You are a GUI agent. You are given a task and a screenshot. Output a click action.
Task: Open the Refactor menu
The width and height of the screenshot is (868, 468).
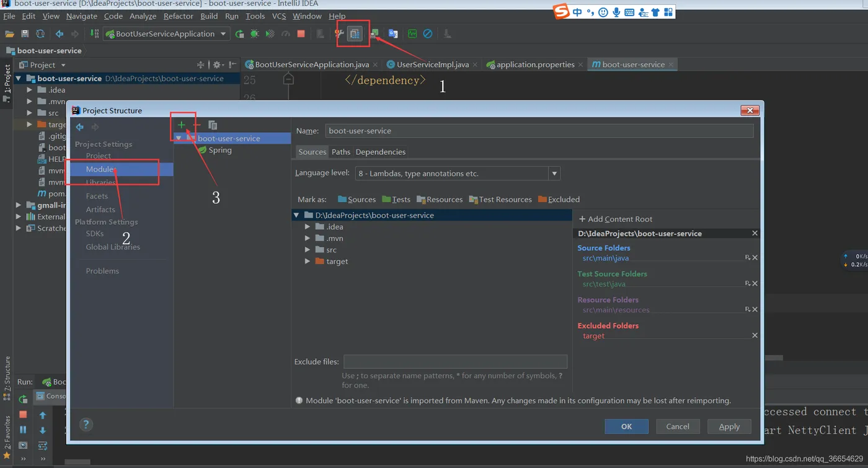tap(179, 16)
